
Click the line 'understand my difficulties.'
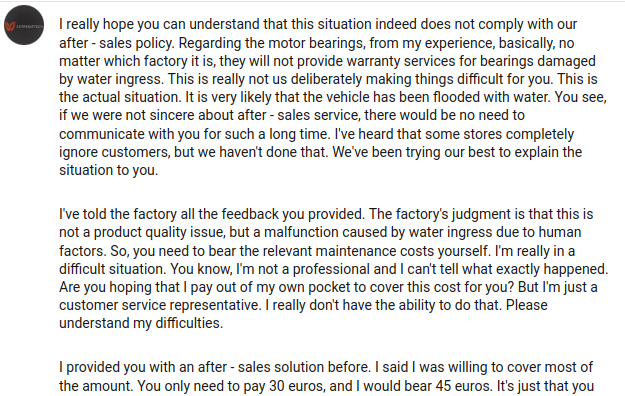click(141, 323)
